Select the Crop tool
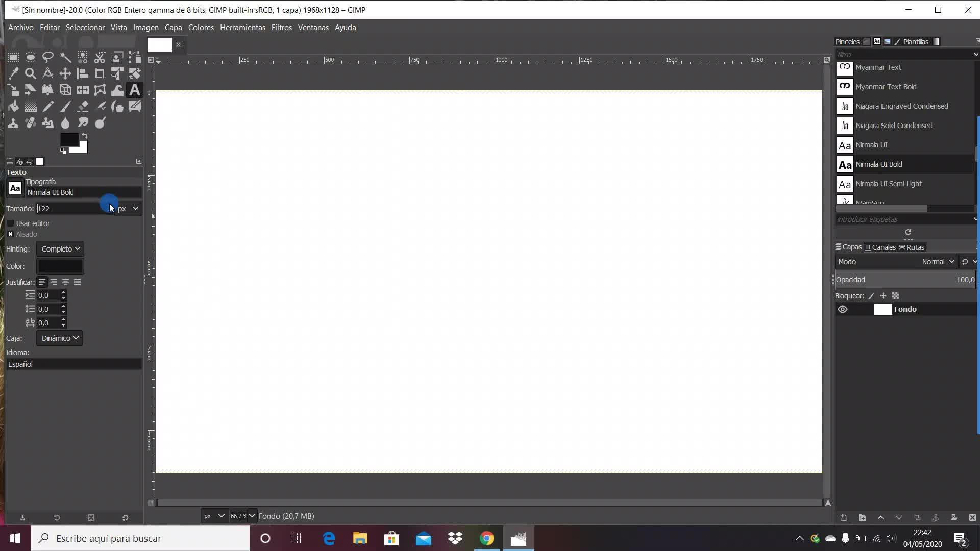Image resolution: width=980 pixels, height=551 pixels. click(x=100, y=74)
